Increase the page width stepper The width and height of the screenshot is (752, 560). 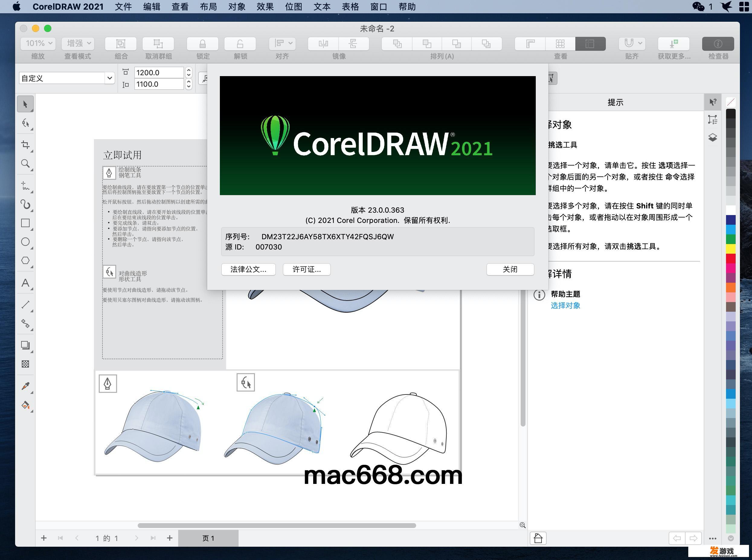pos(189,70)
